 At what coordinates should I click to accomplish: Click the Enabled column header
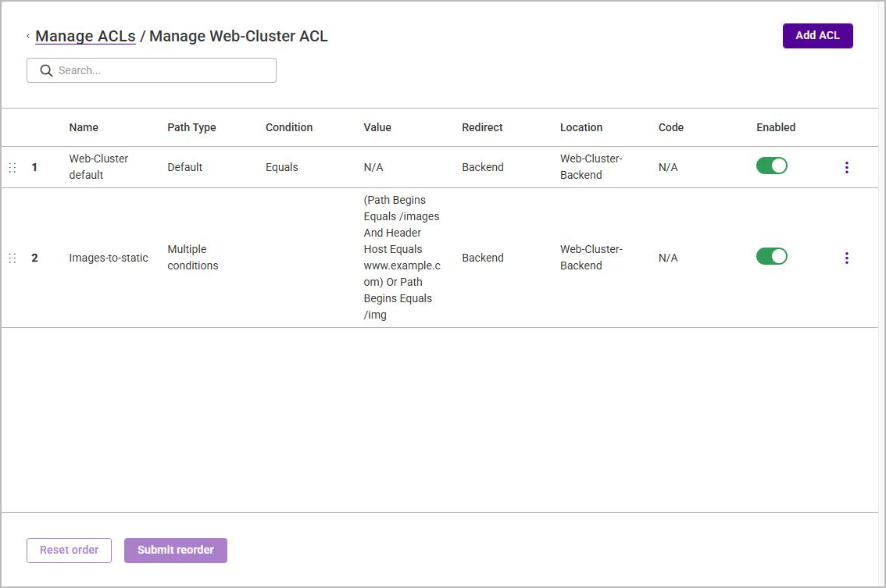click(776, 127)
